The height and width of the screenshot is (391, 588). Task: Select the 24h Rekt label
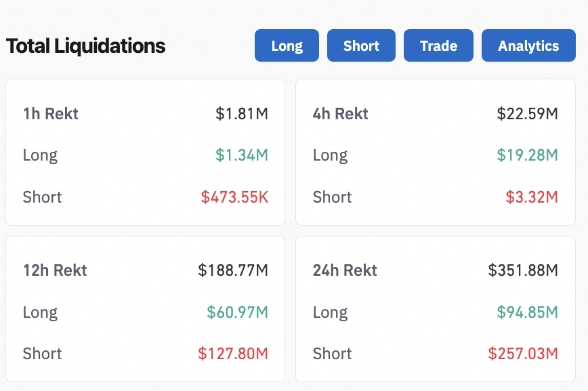pos(345,270)
